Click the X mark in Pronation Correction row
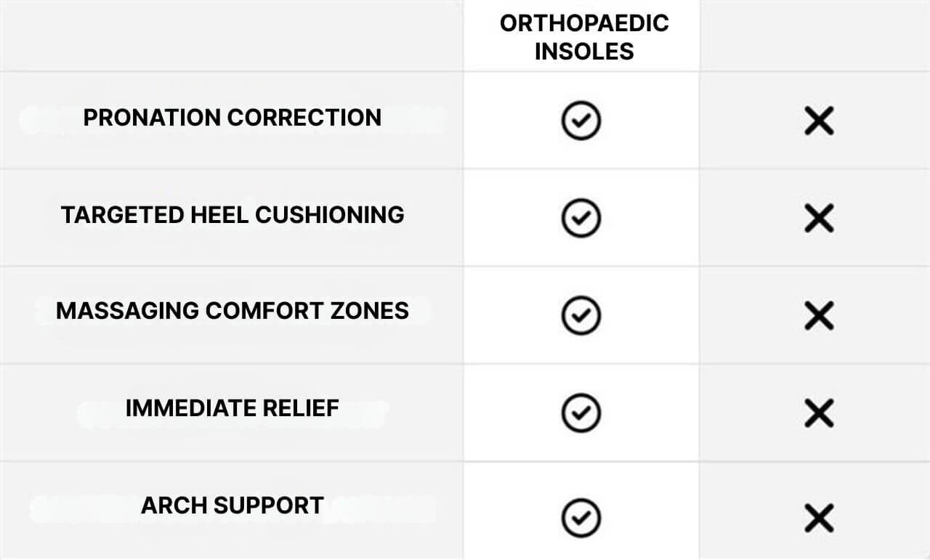Screen dimensions: 930x560 (x=819, y=121)
